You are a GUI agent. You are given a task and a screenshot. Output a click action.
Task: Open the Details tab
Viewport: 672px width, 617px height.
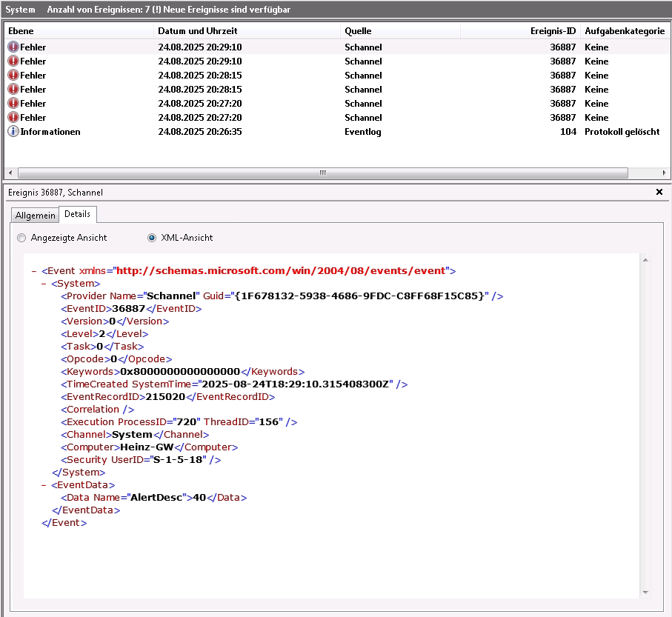coord(77,214)
